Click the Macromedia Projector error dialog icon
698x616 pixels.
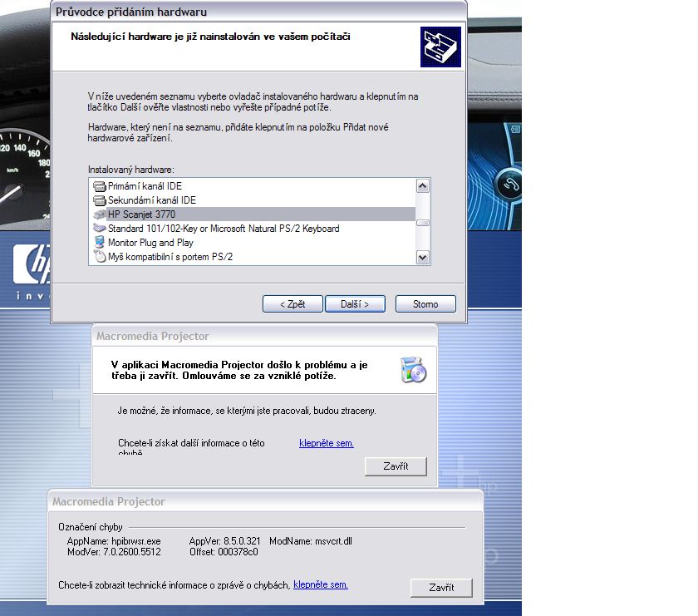point(414,370)
